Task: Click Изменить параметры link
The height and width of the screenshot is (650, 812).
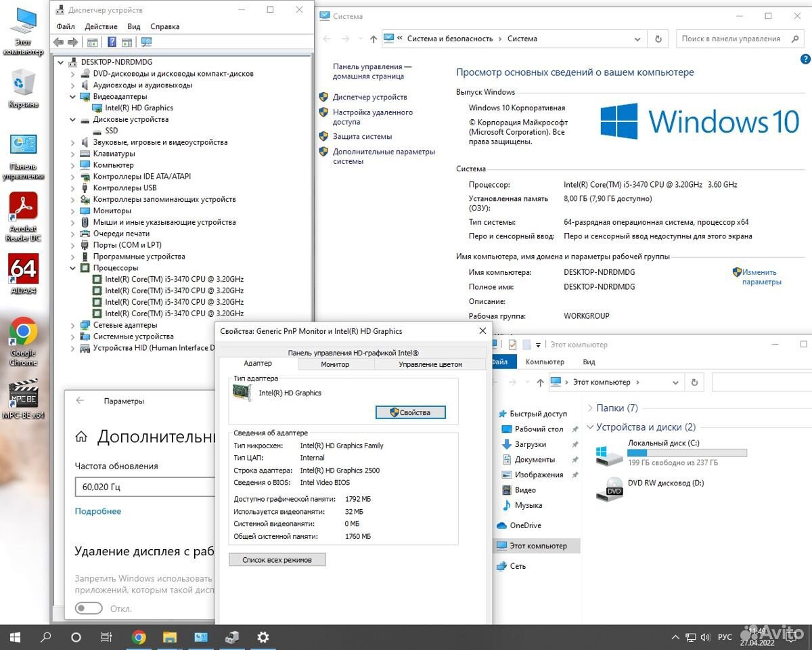Action: click(x=762, y=277)
